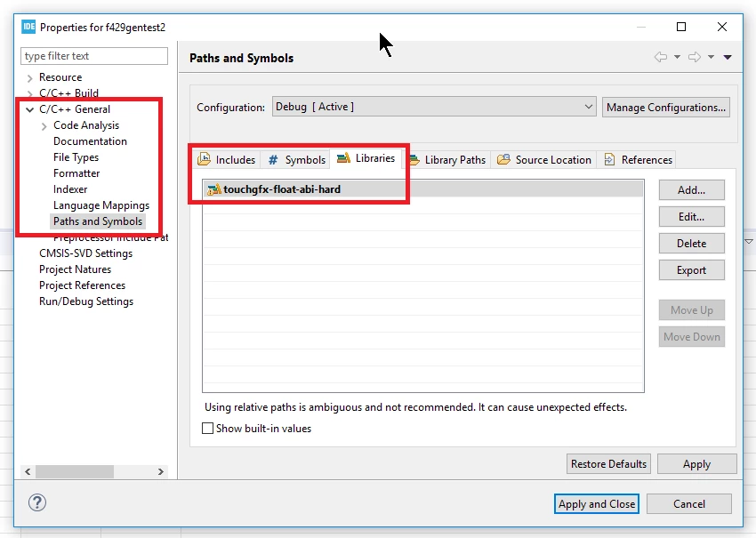Select Run/Debug Settings in the tree

click(86, 301)
